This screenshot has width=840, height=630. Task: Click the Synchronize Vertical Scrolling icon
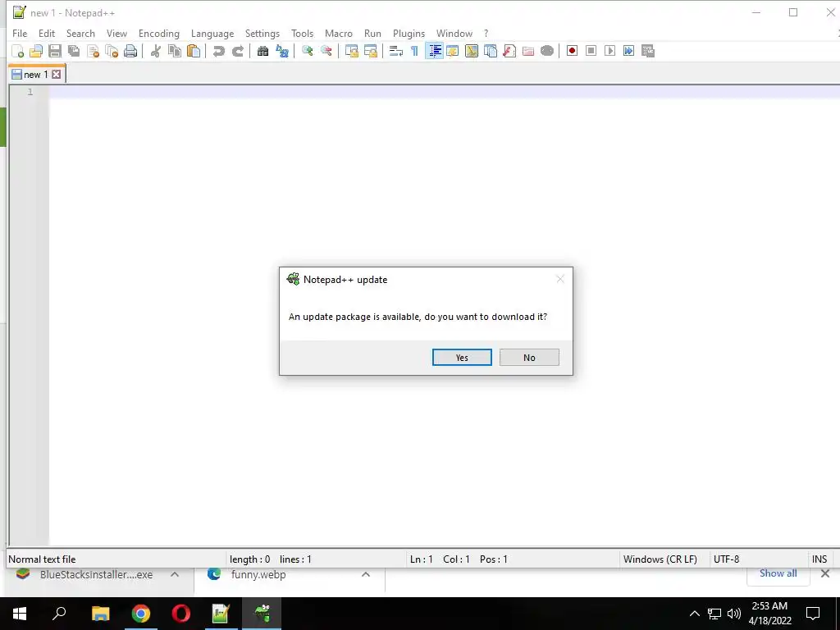point(351,51)
